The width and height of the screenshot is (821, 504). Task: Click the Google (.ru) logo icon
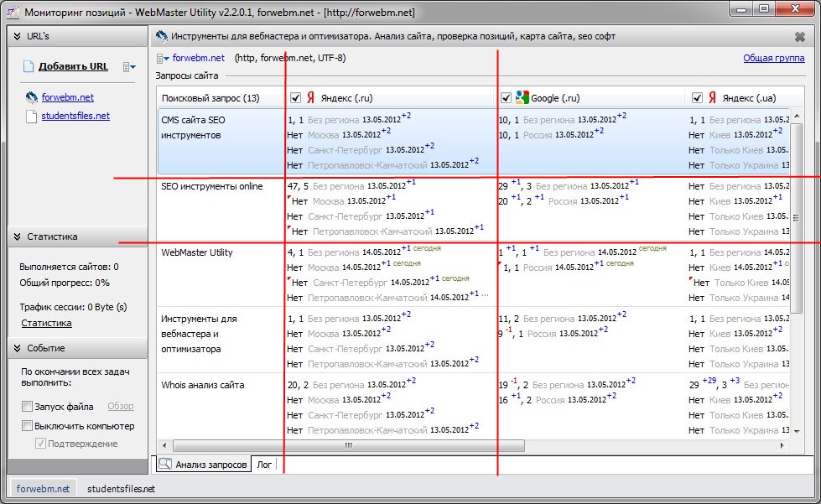(522, 98)
